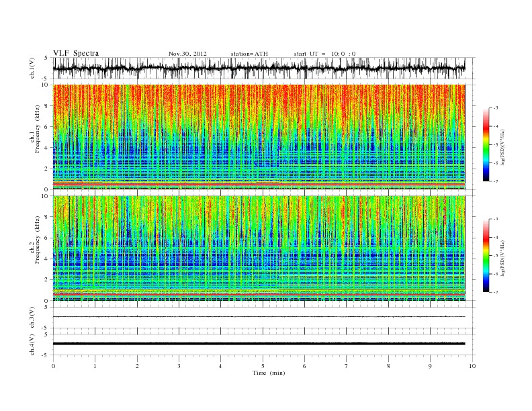Click the ch.1 color scale bar
The height and width of the screenshot is (411, 532).
click(x=486, y=144)
